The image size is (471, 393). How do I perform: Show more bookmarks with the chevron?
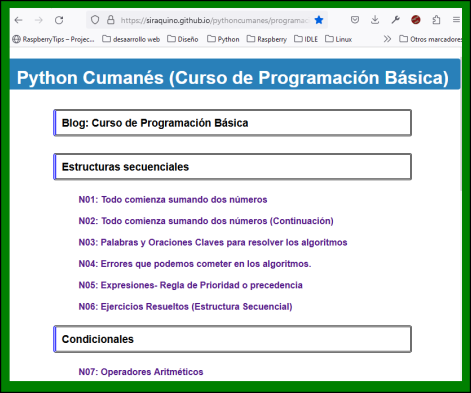(387, 39)
